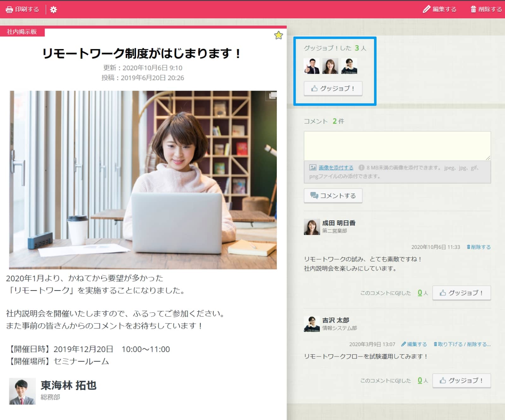Select the 社内掲示板 category label
The width and height of the screenshot is (505, 420).
pos(21,32)
